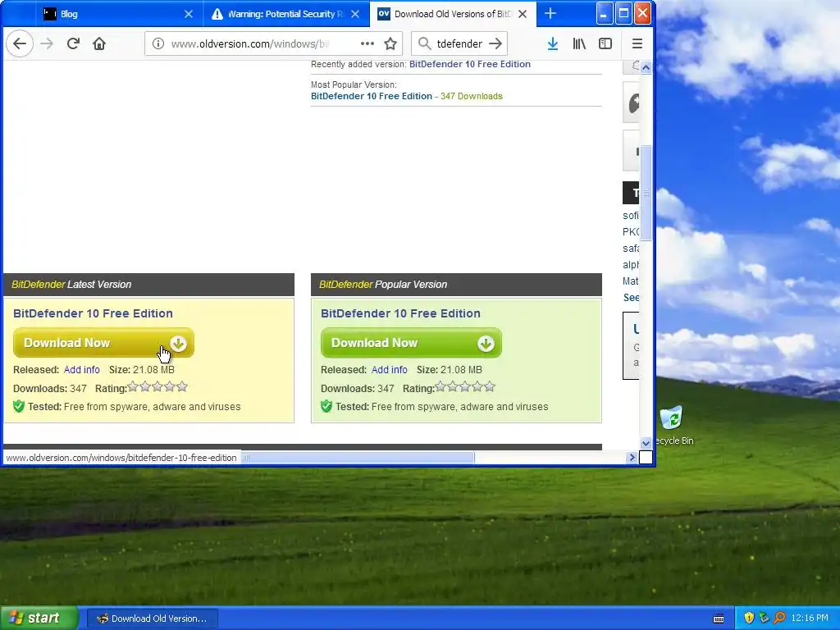This screenshot has width=840, height=630.
Task: Click the Security Center shield tray icon
Action: click(x=749, y=619)
